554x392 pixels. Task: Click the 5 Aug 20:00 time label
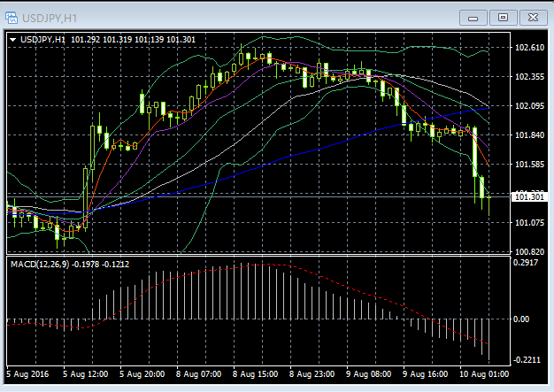(142, 374)
